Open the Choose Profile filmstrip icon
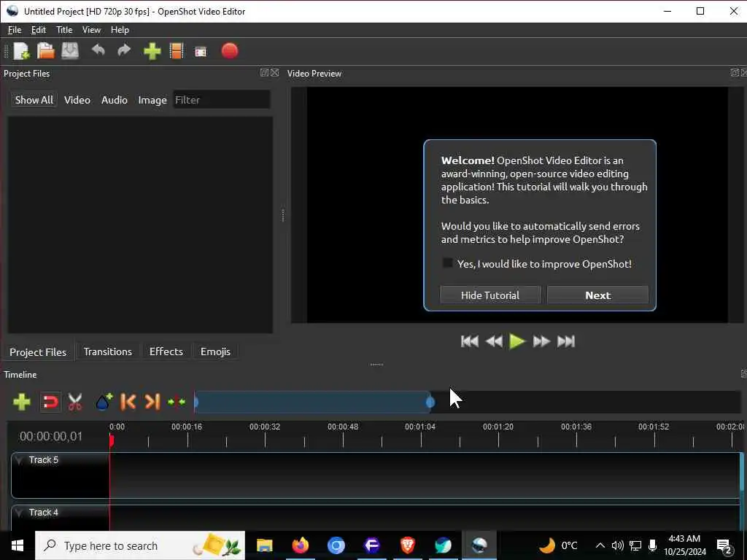The width and height of the screenshot is (747, 560). click(x=177, y=51)
